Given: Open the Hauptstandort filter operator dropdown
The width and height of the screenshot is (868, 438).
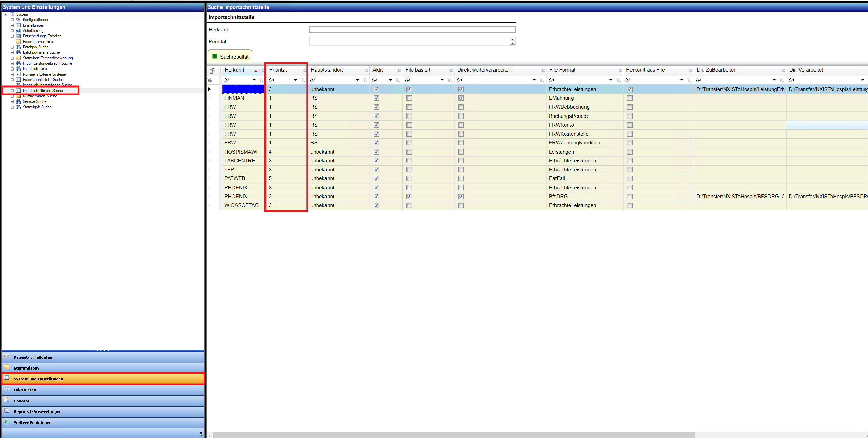Looking at the screenshot, I should [357, 80].
